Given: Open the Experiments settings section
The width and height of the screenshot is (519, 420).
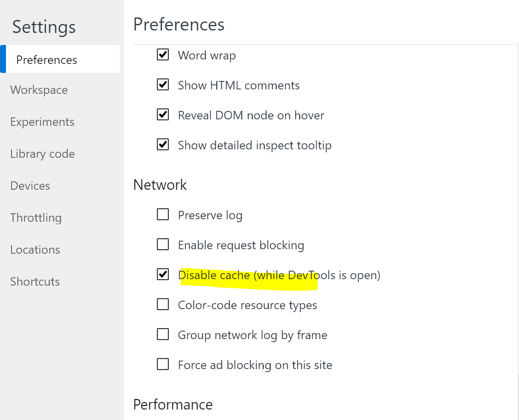Looking at the screenshot, I should tap(42, 122).
